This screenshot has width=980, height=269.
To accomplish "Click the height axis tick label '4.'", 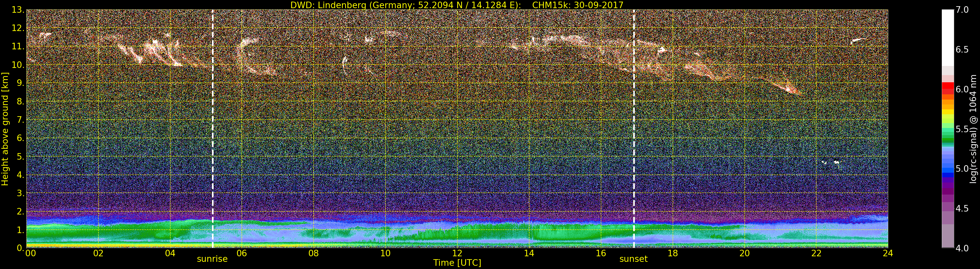I will click(21, 175).
